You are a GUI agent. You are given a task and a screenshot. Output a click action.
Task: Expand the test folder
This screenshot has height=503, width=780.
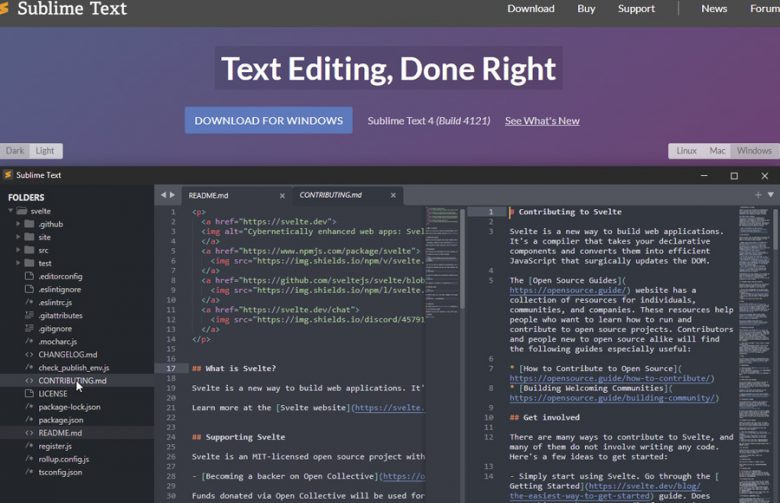[x=18, y=263]
